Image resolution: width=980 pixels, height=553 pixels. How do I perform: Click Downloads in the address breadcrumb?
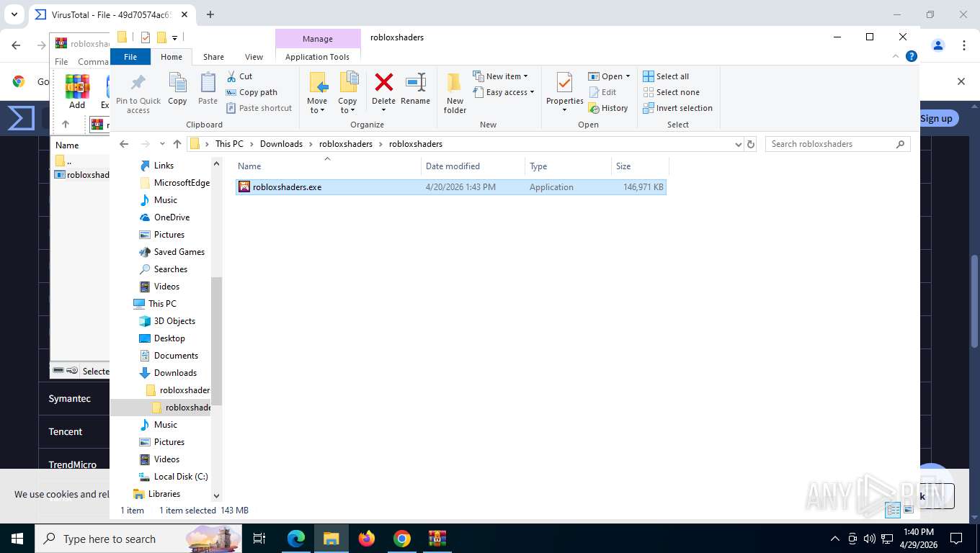[x=281, y=144]
